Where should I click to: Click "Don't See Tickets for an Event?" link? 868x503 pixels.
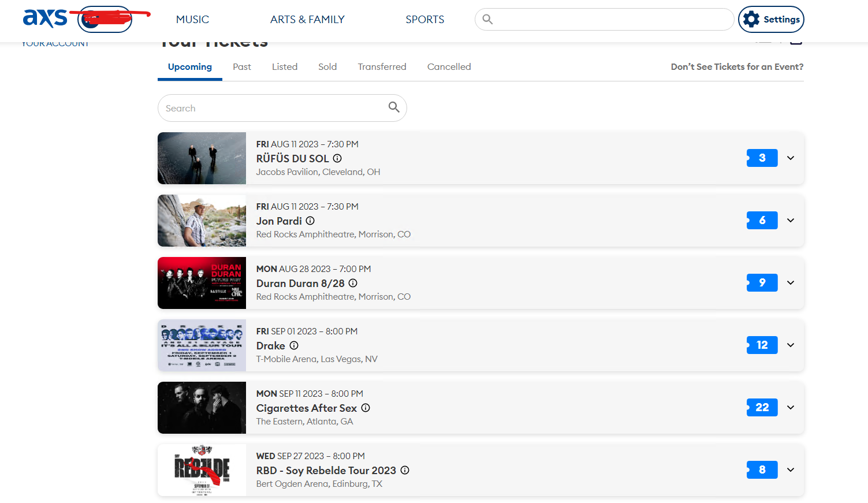[737, 67]
